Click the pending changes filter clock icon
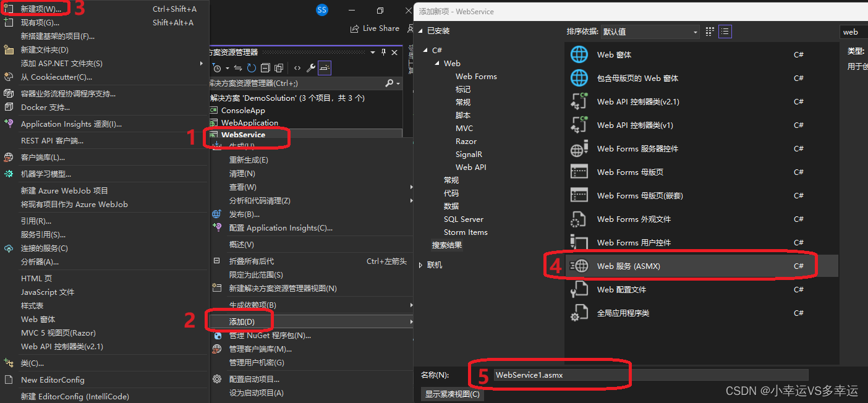 (x=216, y=67)
